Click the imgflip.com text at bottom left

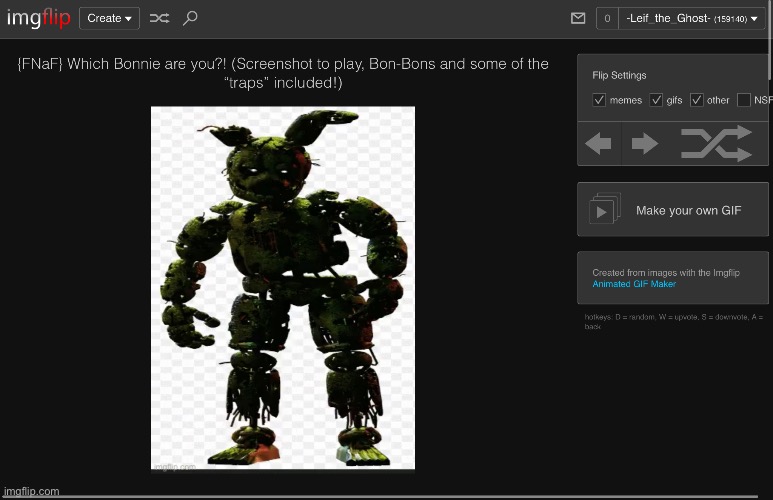point(32,491)
